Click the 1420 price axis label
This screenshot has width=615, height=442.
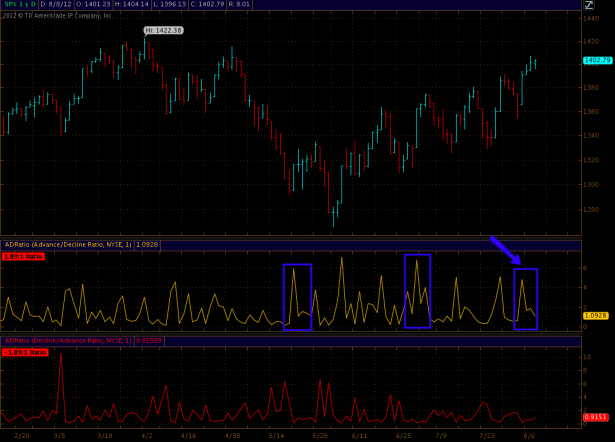pyautogui.click(x=591, y=41)
